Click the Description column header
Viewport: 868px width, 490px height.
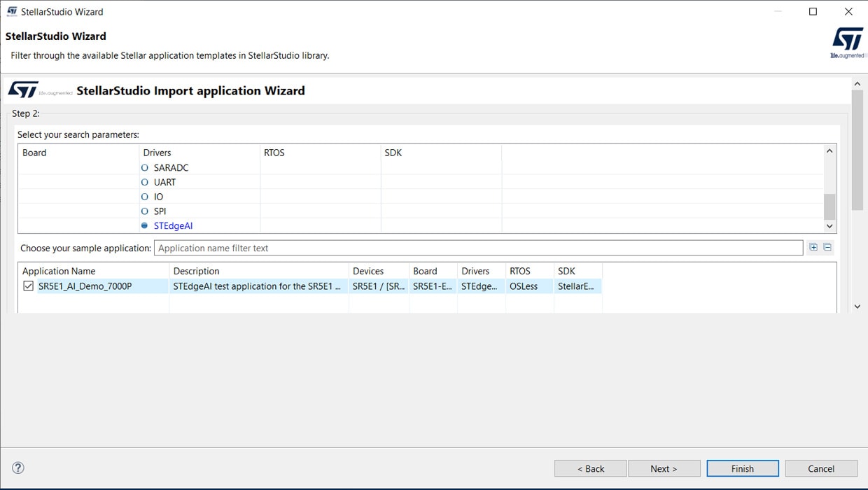[197, 271]
